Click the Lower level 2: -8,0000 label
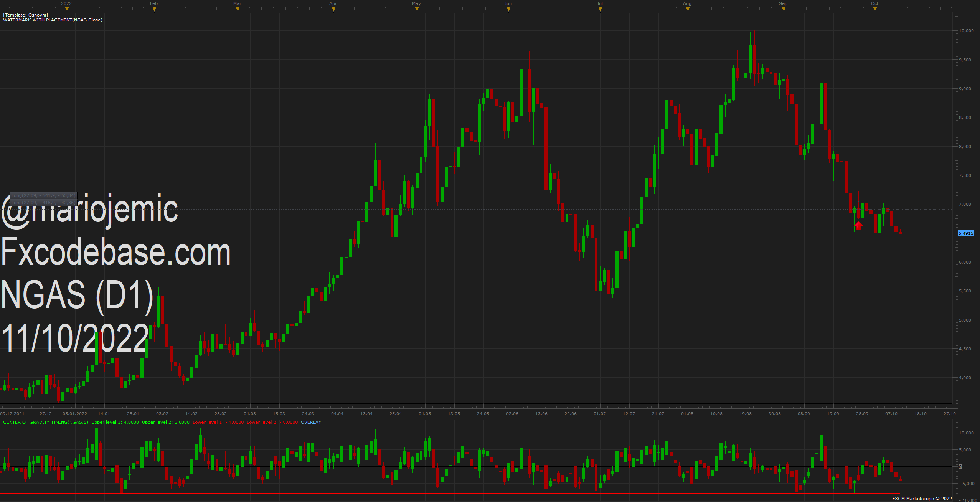This screenshot has height=502, width=980. pyautogui.click(x=272, y=422)
